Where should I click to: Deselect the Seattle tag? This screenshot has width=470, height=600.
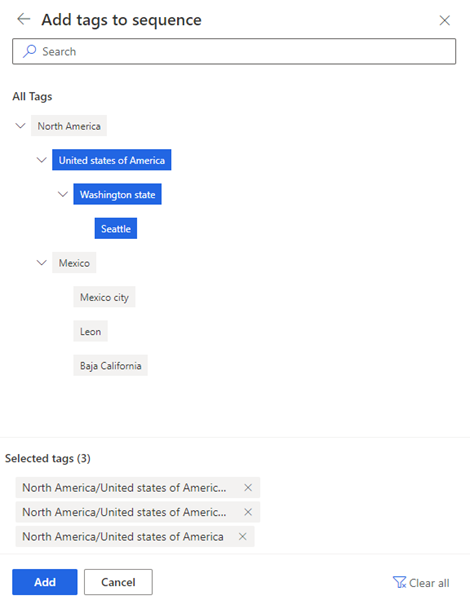pyautogui.click(x=116, y=228)
